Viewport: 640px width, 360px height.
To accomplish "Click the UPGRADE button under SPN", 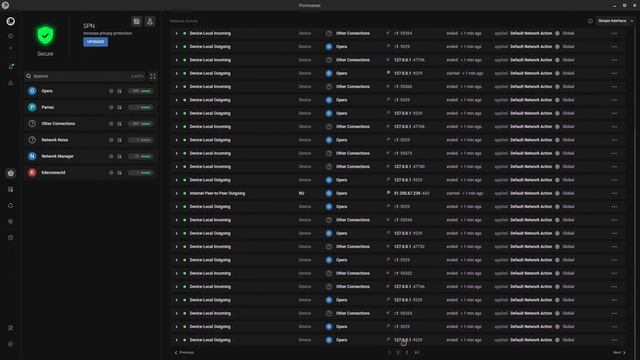I will (x=96, y=42).
